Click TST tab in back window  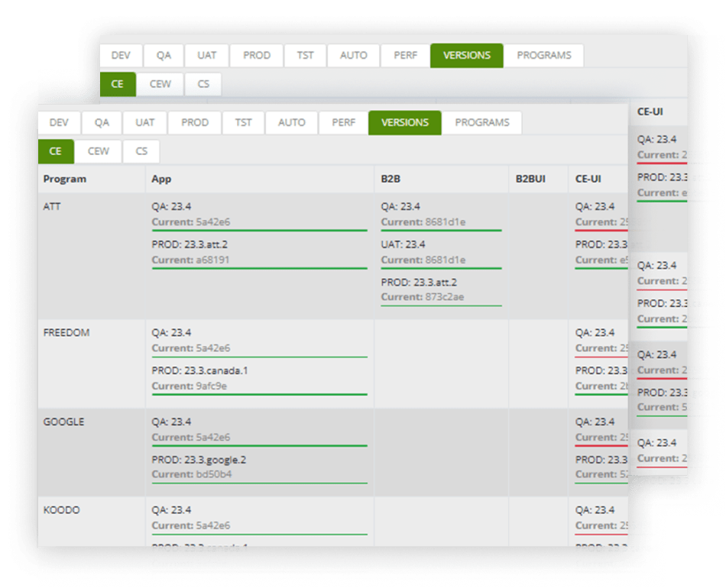(305, 56)
